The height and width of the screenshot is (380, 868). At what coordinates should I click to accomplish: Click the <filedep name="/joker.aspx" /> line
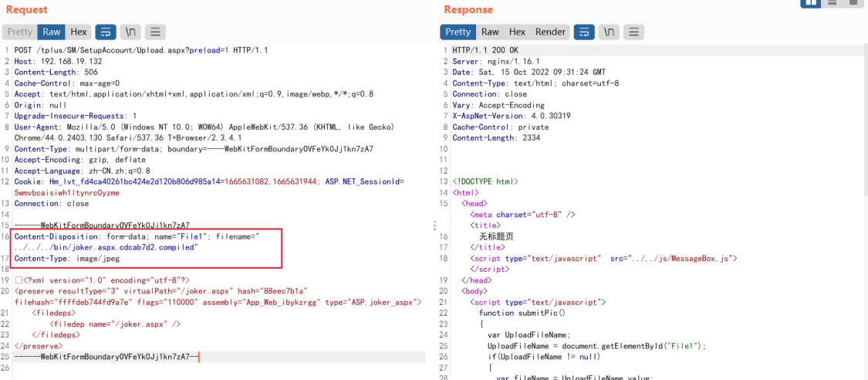coord(115,324)
